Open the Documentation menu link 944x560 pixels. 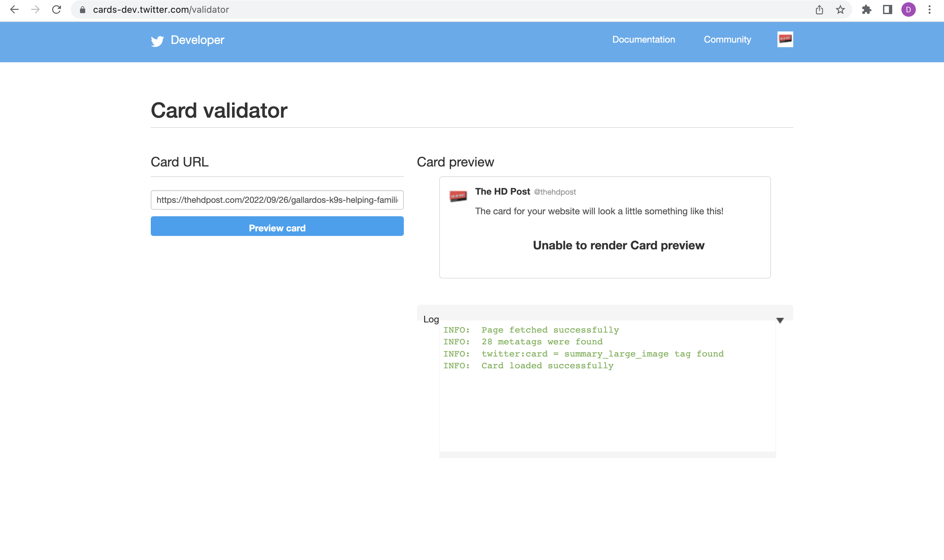643,40
